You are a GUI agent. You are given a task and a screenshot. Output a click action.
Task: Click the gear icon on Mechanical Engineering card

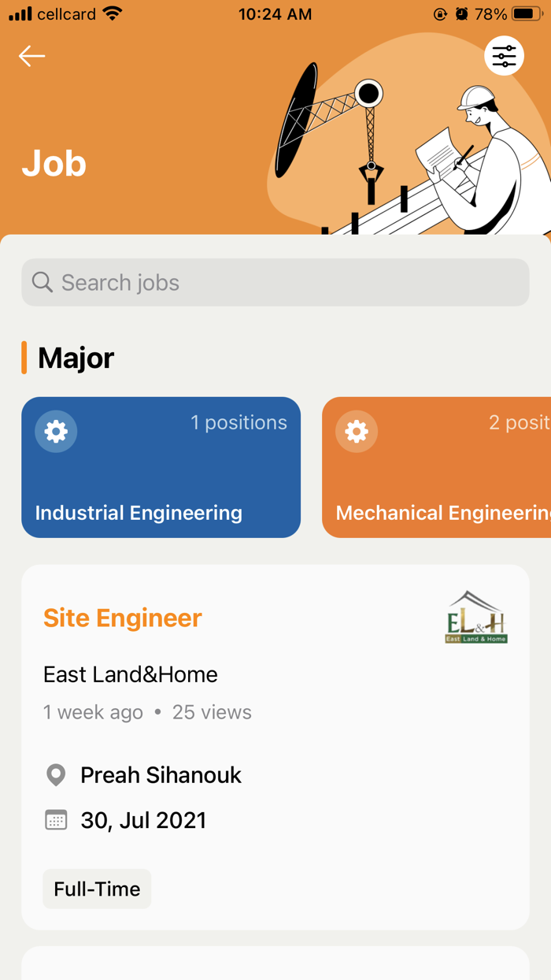pyautogui.click(x=357, y=432)
